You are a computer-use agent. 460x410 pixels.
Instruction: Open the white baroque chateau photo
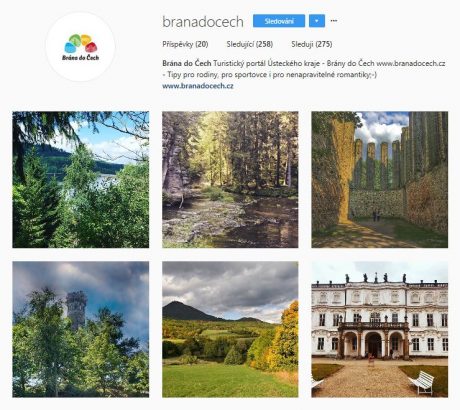point(380,329)
